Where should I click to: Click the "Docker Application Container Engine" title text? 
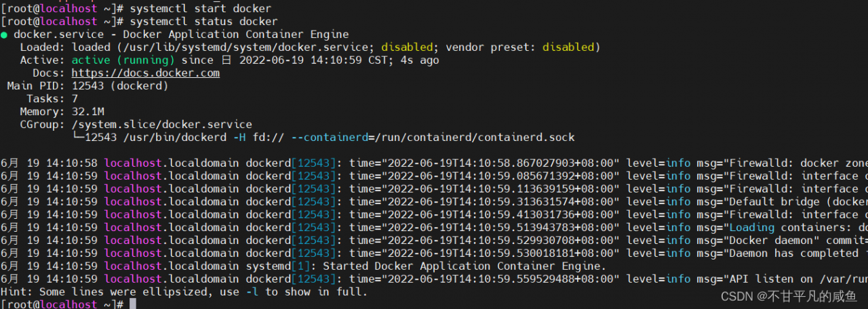(235, 35)
